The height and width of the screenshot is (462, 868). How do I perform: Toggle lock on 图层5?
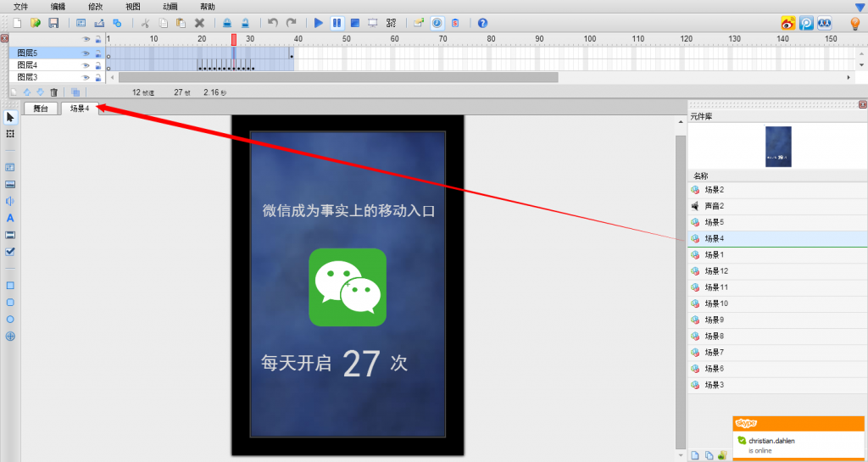click(x=98, y=53)
